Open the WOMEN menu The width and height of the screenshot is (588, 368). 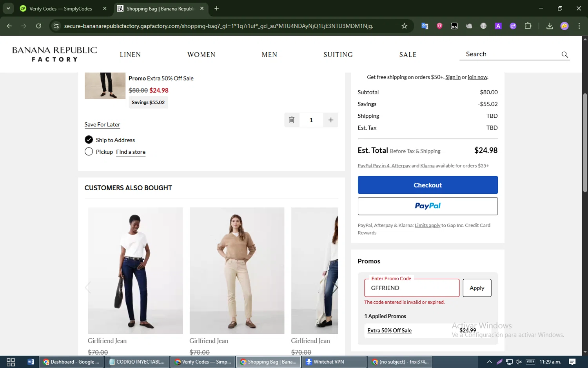click(x=201, y=55)
